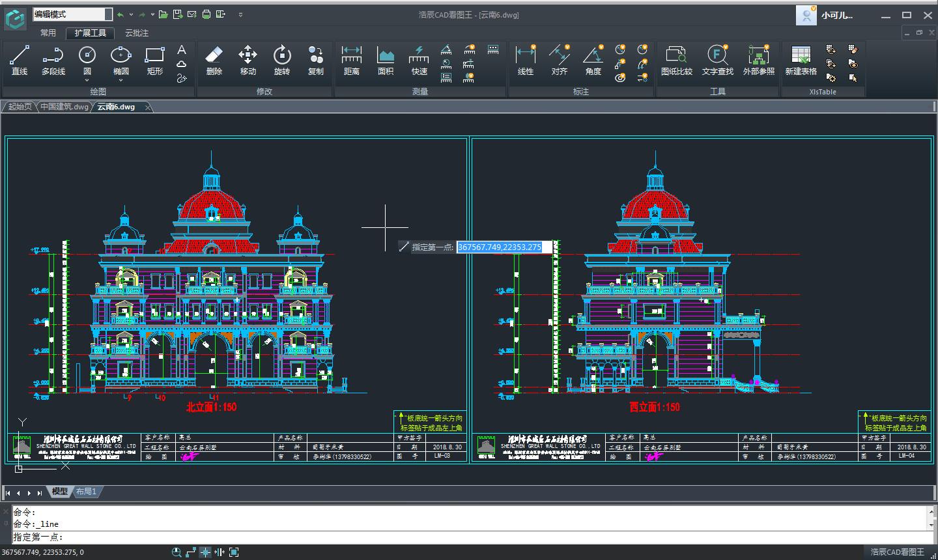The height and width of the screenshot is (560, 938).
Task: Toggle full-screen drawing area icon in status bar
Action: click(x=233, y=552)
